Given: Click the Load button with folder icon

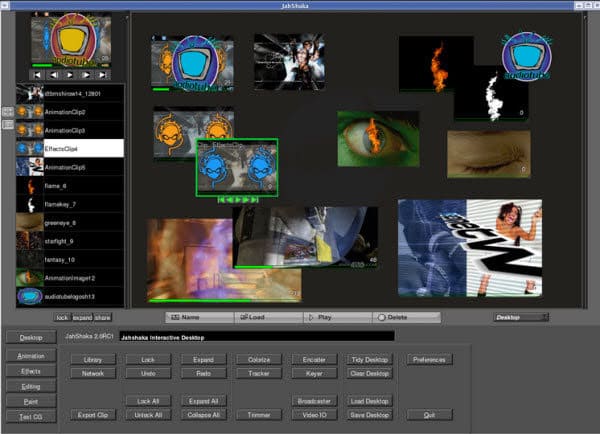Looking at the screenshot, I should [x=268, y=317].
